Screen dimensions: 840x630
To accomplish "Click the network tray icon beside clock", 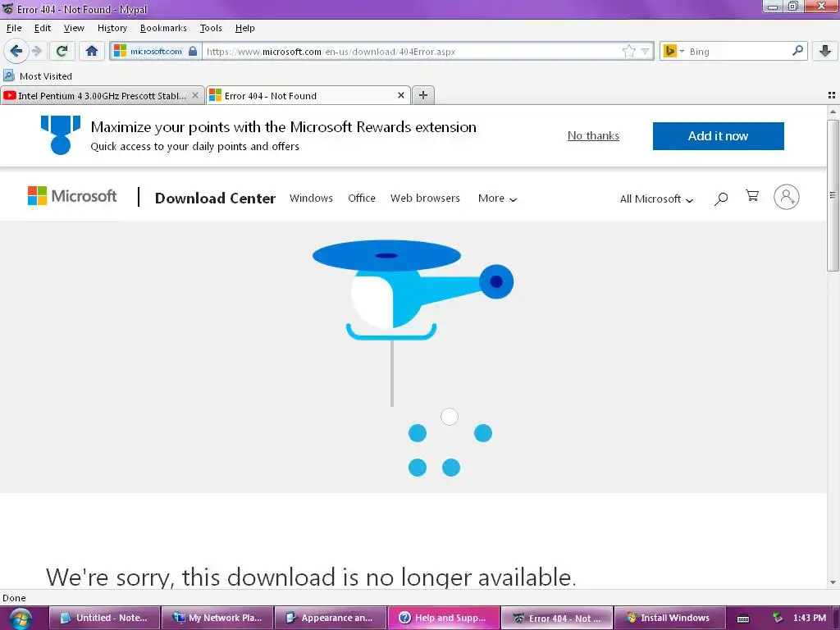I will coord(777,618).
